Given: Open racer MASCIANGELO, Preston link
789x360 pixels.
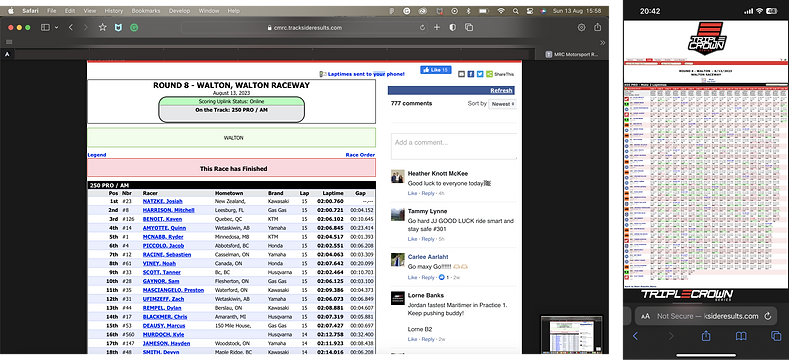Looking at the screenshot, I should click(x=173, y=290).
